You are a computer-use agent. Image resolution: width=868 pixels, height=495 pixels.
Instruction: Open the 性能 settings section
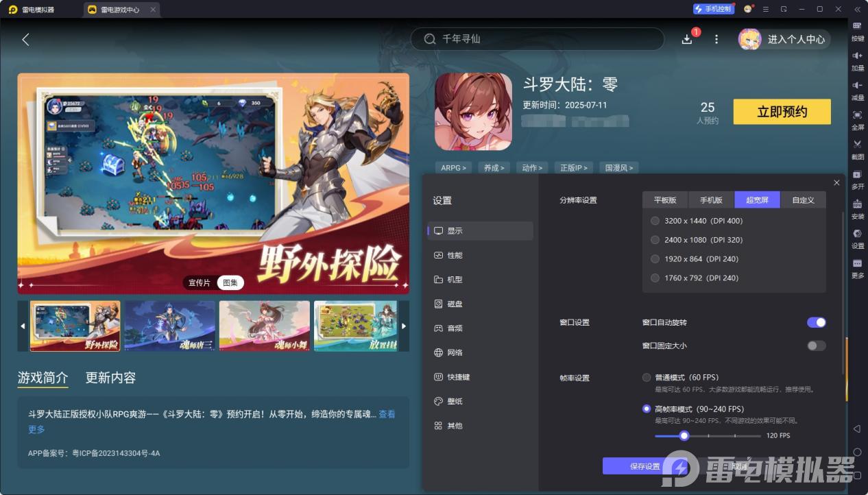click(480, 255)
